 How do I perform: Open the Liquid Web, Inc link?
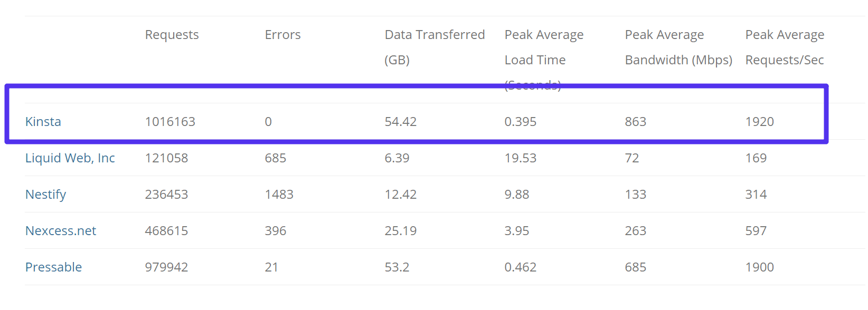70,158
